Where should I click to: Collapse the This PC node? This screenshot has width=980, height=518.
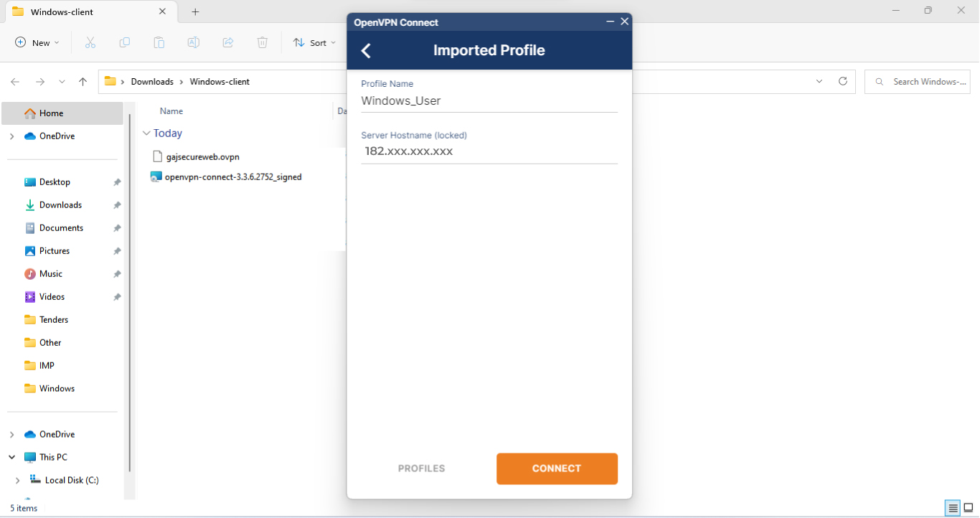11,457
